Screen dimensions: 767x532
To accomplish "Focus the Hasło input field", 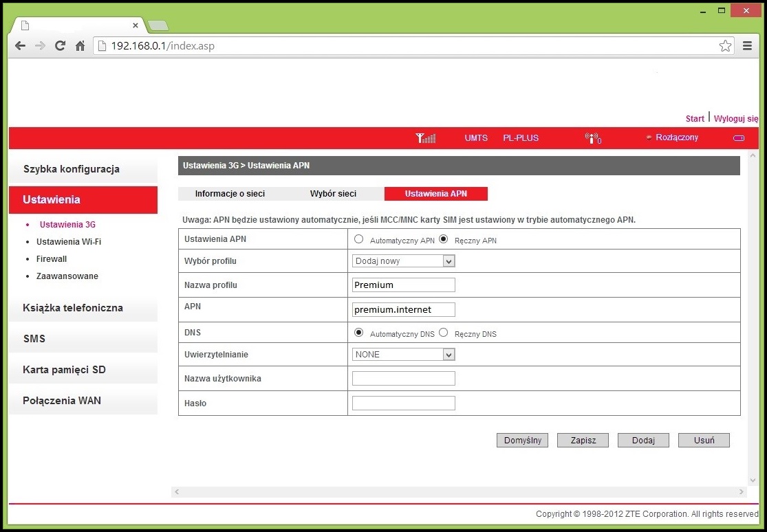I will point(404,403).
